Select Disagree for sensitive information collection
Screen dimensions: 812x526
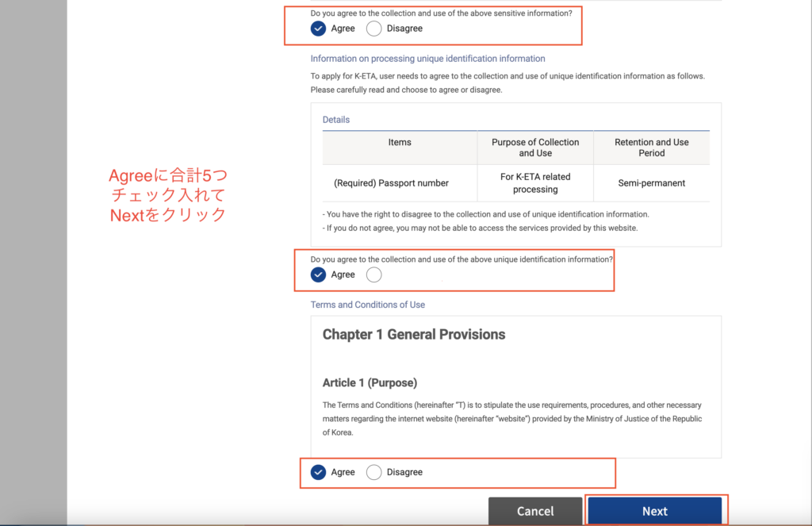click(374, 29)
